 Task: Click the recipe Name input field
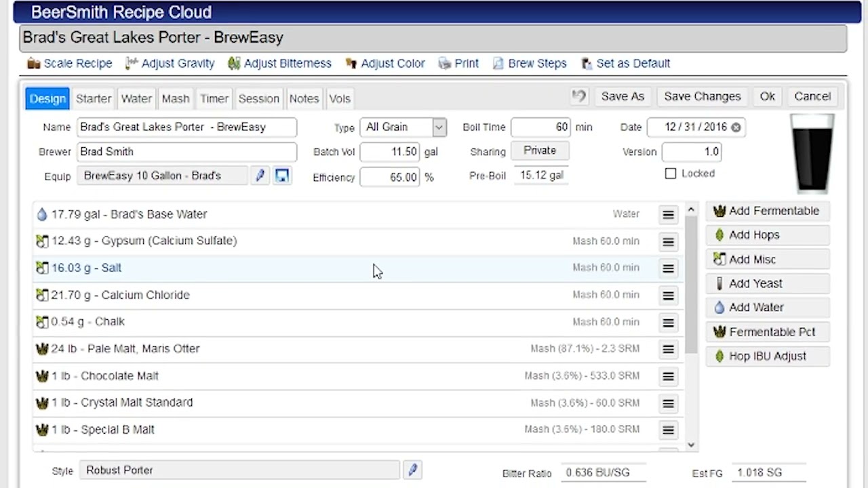pyautogui.click(x=186, y=127)
